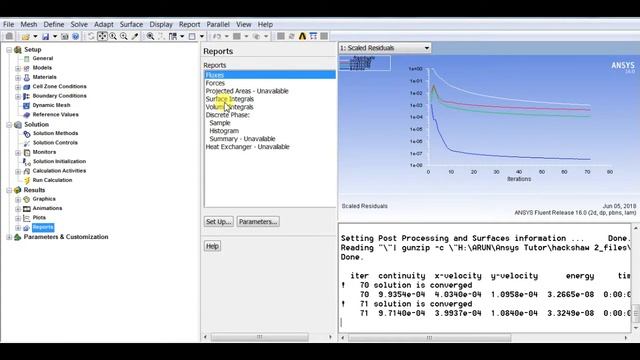Click the Solution Controls icon in tree
This screenshot has width=640, height=360.
(x=27, y=143)
